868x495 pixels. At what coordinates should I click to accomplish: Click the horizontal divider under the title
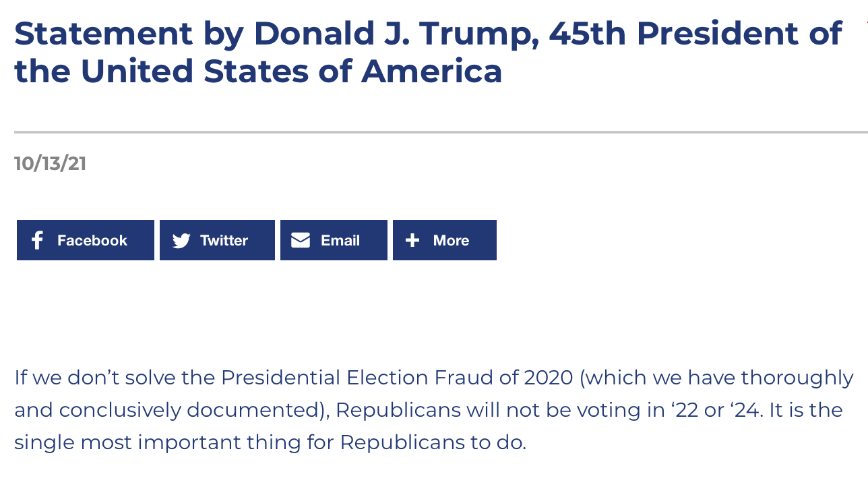click(x=441, y=132)
